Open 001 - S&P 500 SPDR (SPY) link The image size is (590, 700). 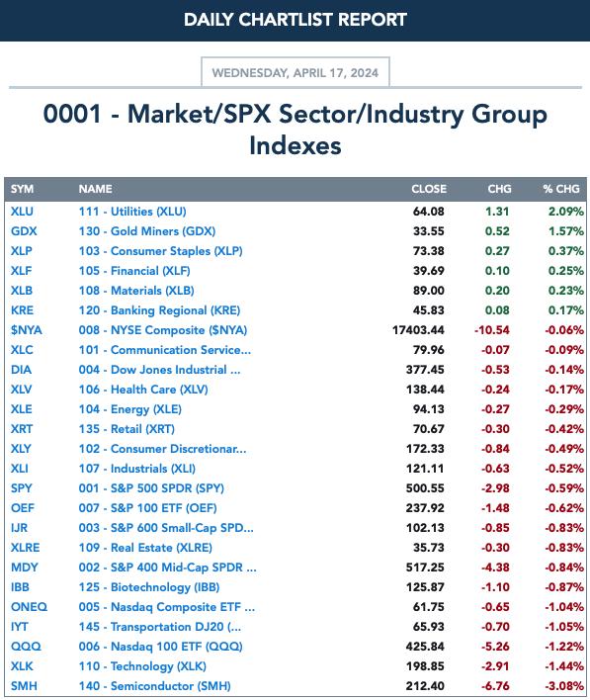coord(151,488)
